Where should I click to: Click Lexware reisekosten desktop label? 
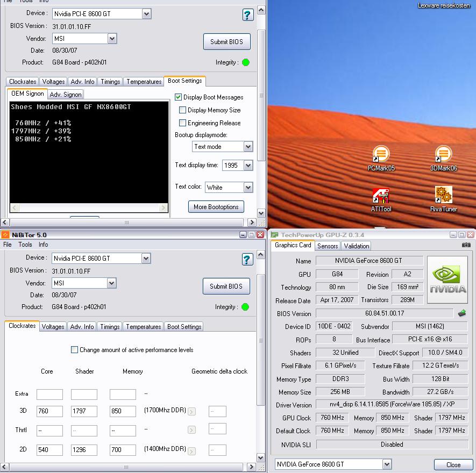444,5
